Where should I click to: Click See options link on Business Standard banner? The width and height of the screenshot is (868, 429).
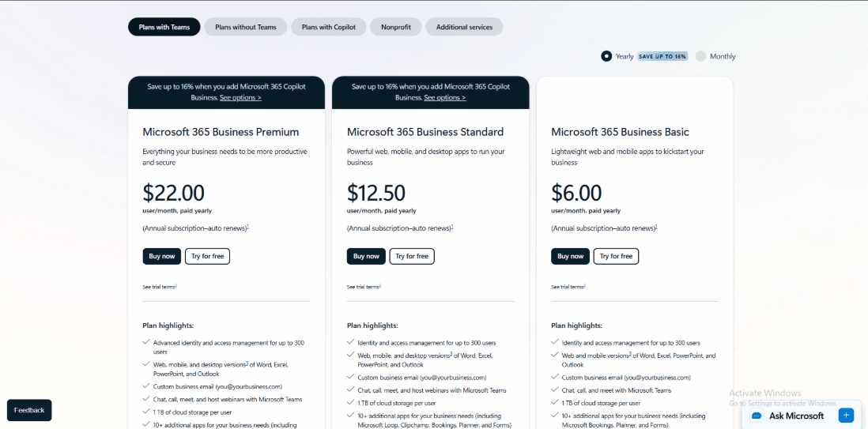click(x=444, y=97)
